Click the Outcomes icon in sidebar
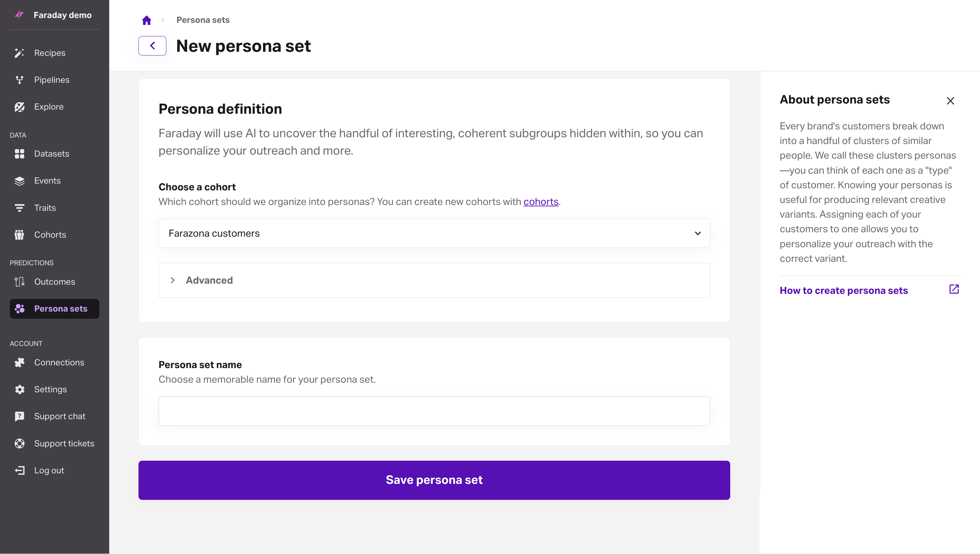The width and height of the screenshot is (980, 554). coord(19,282)
